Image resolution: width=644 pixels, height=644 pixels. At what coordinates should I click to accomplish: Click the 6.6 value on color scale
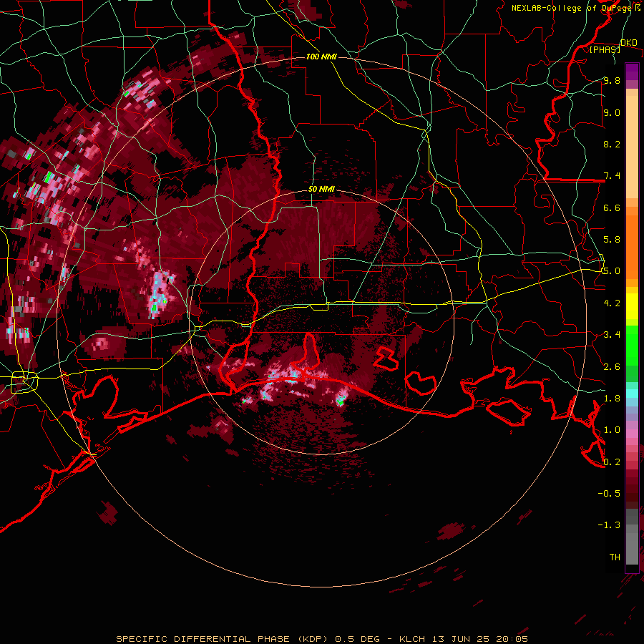tap(612, 208)
